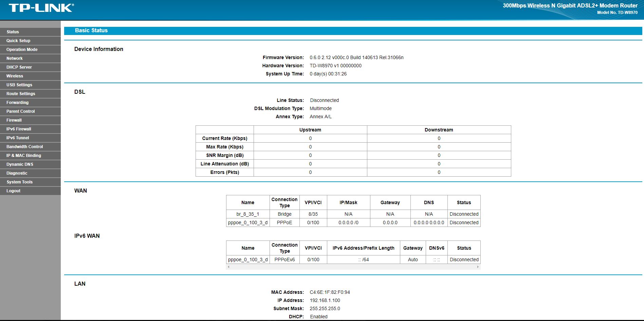Image resolution: width=644 pixels, height=321 pixels.
Task: Open IPv6 Firewall settings
Action: [30, 129]
